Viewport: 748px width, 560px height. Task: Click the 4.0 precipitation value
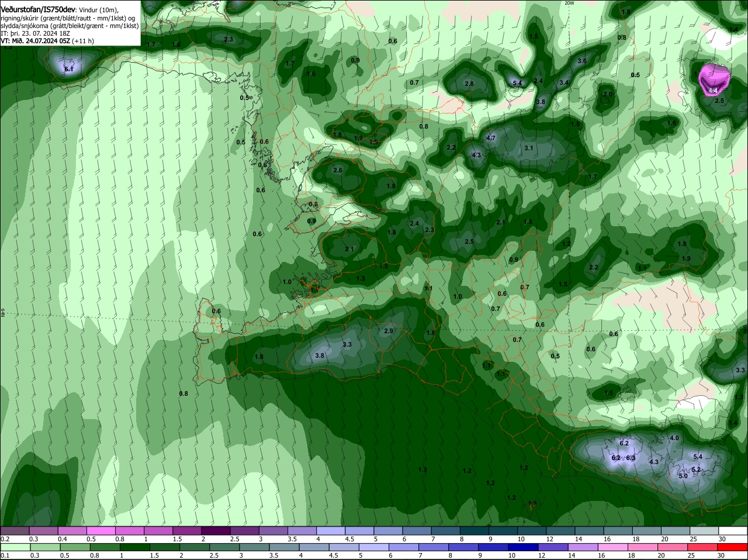pos(674,438)
